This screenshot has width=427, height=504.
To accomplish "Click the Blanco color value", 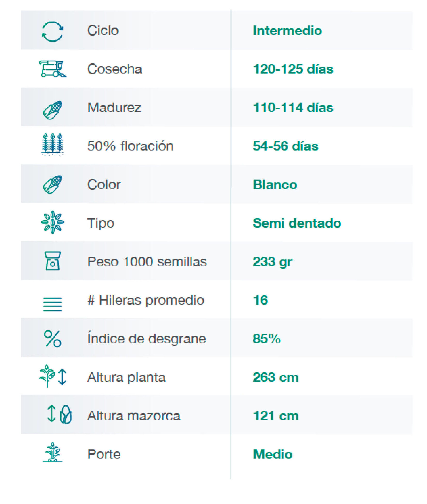I will point(275,184).
